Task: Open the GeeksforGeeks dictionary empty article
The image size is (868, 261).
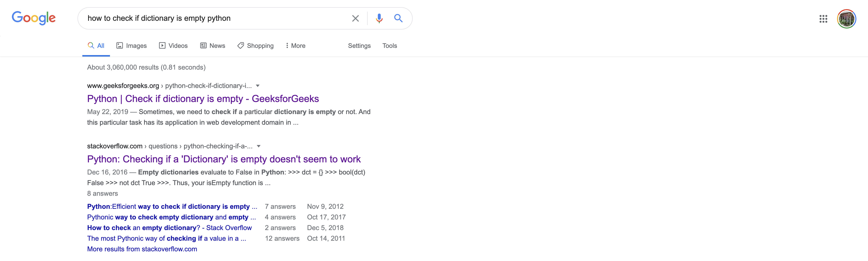Action: [x=203, y=99]
